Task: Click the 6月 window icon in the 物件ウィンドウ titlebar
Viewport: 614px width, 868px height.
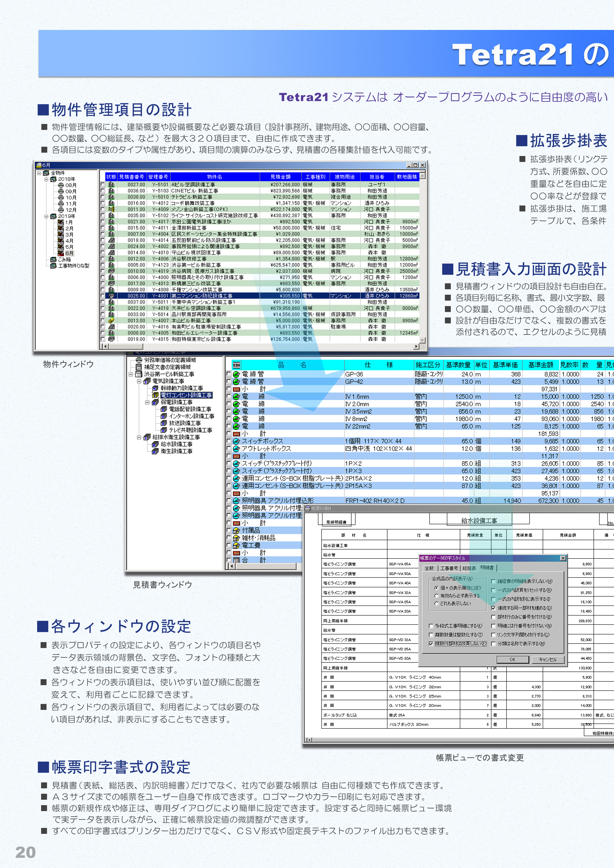Action: (39, 166)
